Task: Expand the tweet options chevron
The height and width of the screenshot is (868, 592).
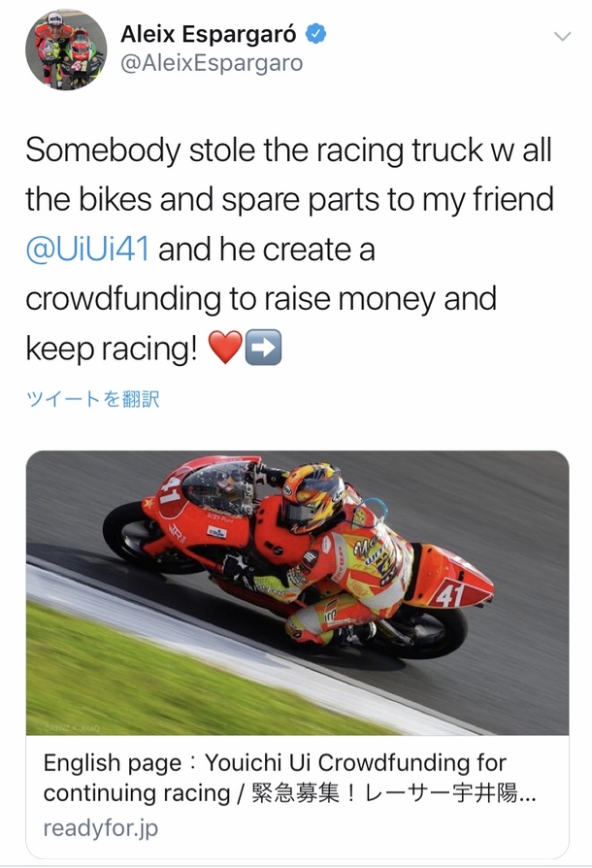Action: (563, 37)
